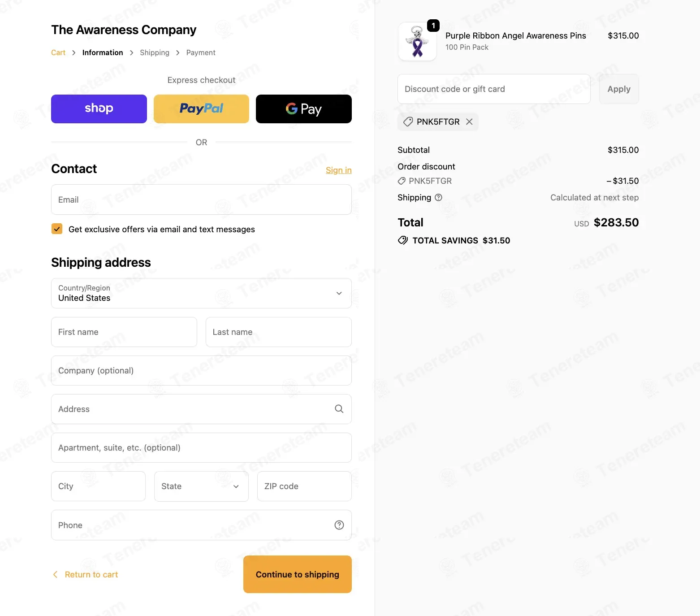Click the discount tag icon beside PNK5FTGR chip
Viewport: 700px width, 616px height.
click(x=408, y=121)
